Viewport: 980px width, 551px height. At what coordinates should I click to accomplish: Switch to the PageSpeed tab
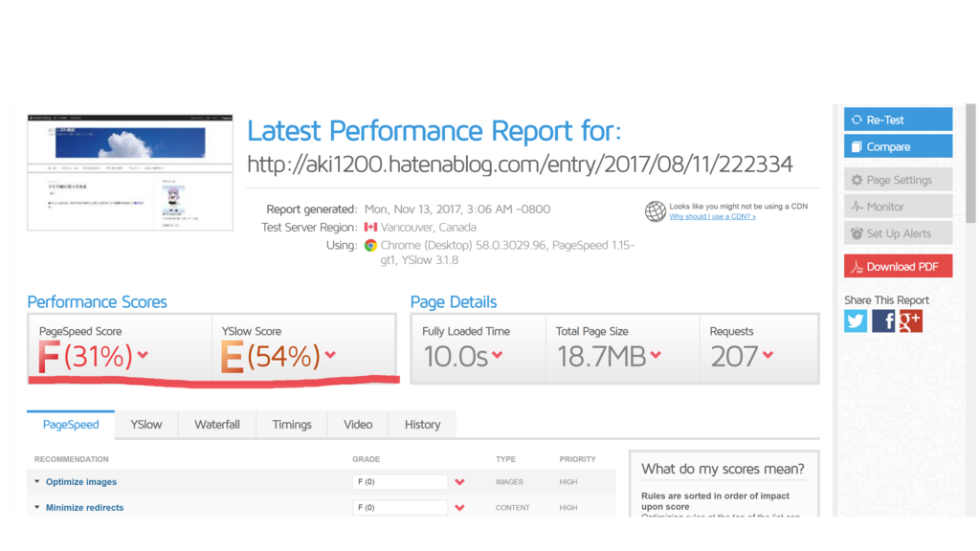click(x=71, y=425)
